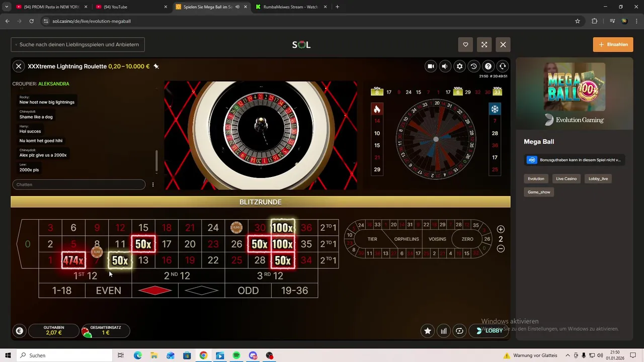
Task: Open a new browser tab
Action: point(337,7)
